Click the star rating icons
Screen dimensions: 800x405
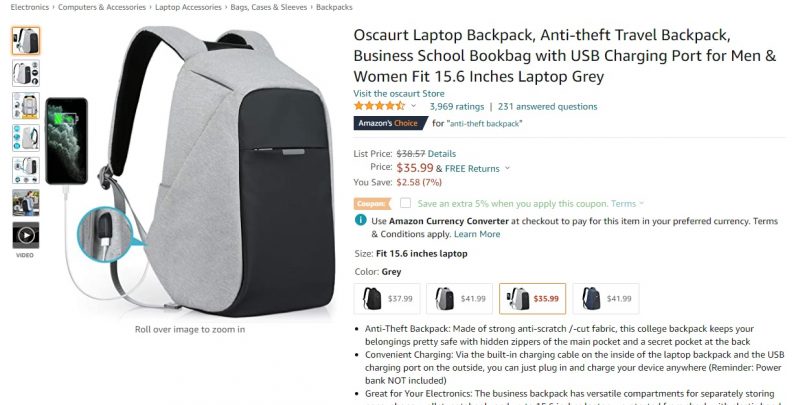[x=380, y=106]
